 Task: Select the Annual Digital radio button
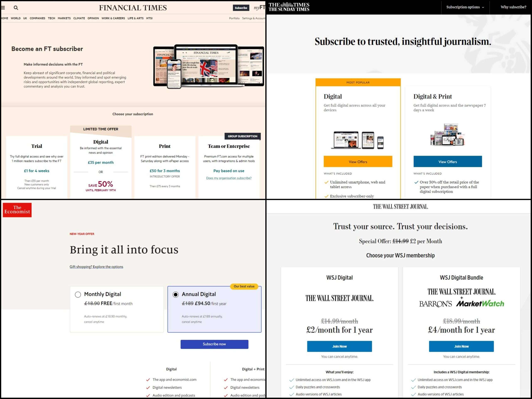(x=176, y=295)
